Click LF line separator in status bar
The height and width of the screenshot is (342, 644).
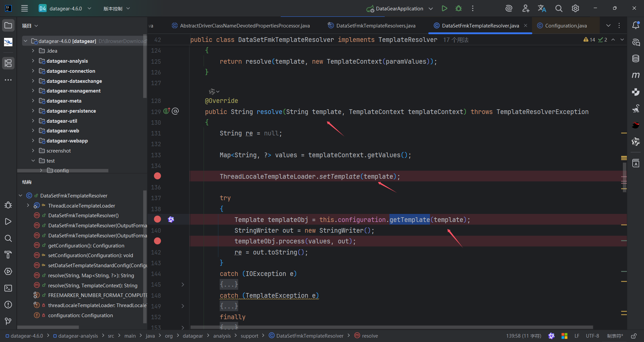pos(577,336)
